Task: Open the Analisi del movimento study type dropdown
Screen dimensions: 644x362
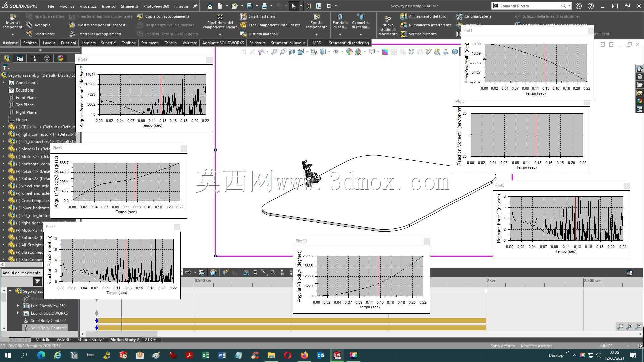Action: click(x=22, y=273)
